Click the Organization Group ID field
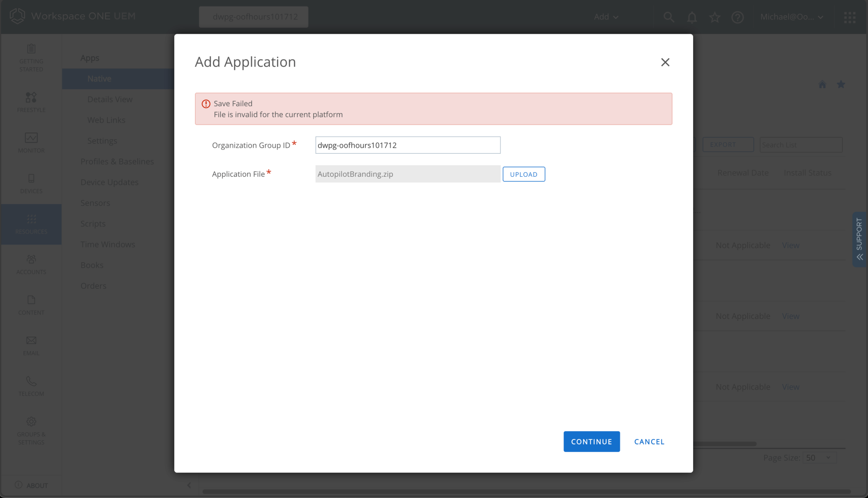Image resolution: width=868 pixels, height=498 pixels. pyautogui.click(x=407, y=145)
